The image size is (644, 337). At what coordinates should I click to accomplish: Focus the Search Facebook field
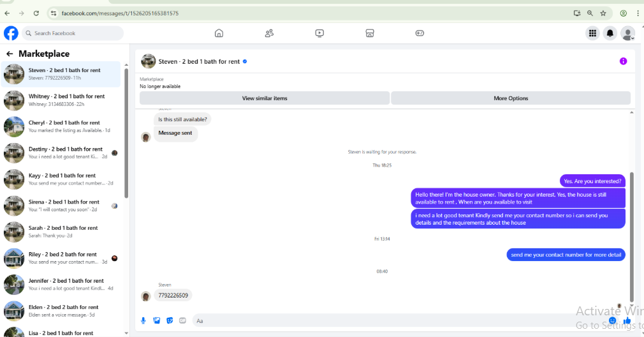click(73, 33)
